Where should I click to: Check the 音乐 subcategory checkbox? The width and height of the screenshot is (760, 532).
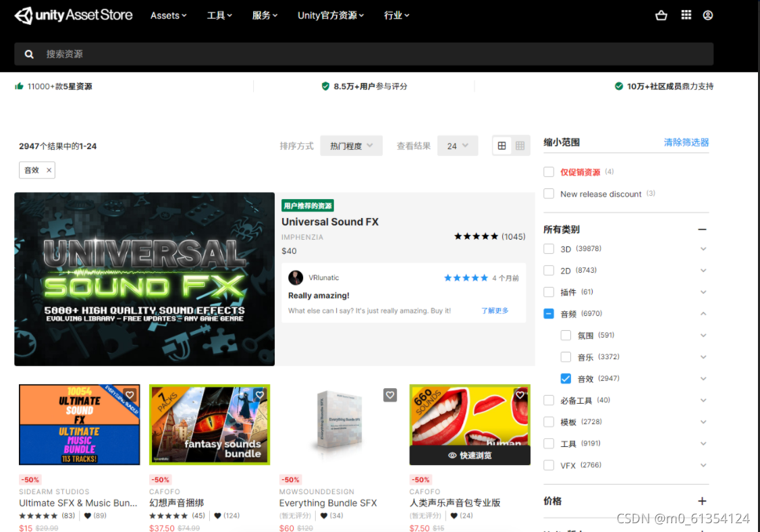tap(566, 357)
